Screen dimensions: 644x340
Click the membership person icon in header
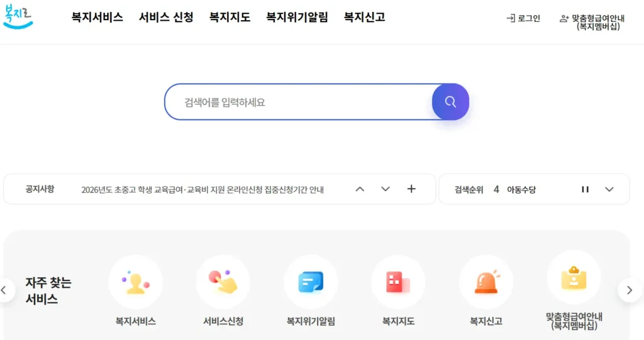564,18
